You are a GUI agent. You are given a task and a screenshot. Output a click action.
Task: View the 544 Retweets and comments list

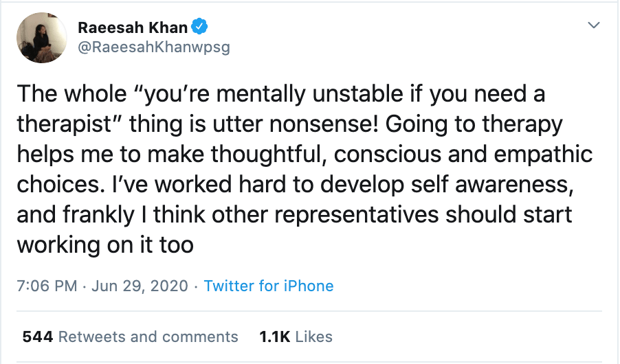[131, 337]
